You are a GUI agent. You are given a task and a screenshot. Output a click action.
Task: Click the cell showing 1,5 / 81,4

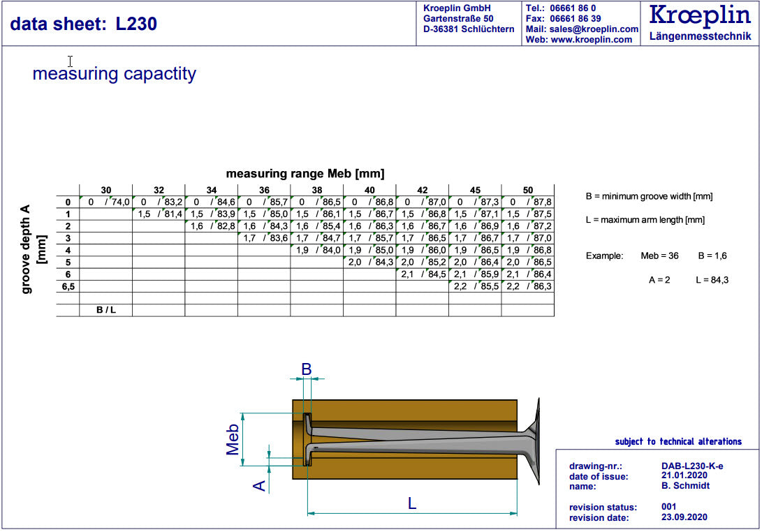[x=159, y=214]
